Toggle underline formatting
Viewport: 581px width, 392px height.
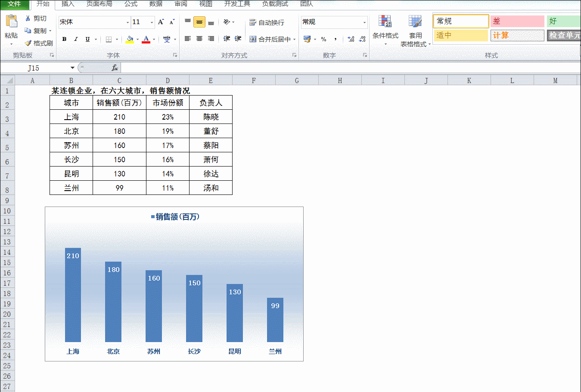(87, 39)
